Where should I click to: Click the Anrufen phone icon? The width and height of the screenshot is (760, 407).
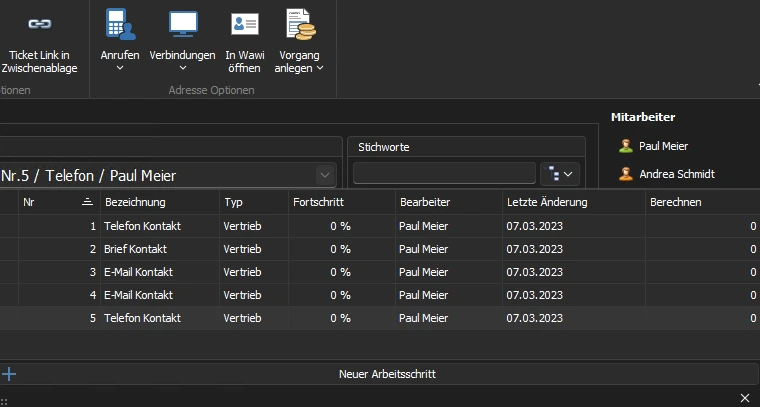click(x=120, y=24)
